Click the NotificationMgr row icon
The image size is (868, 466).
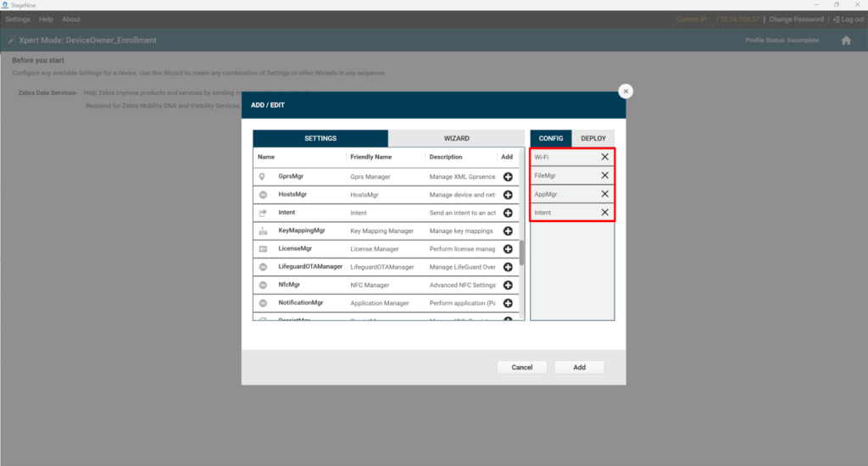point(263,303)
